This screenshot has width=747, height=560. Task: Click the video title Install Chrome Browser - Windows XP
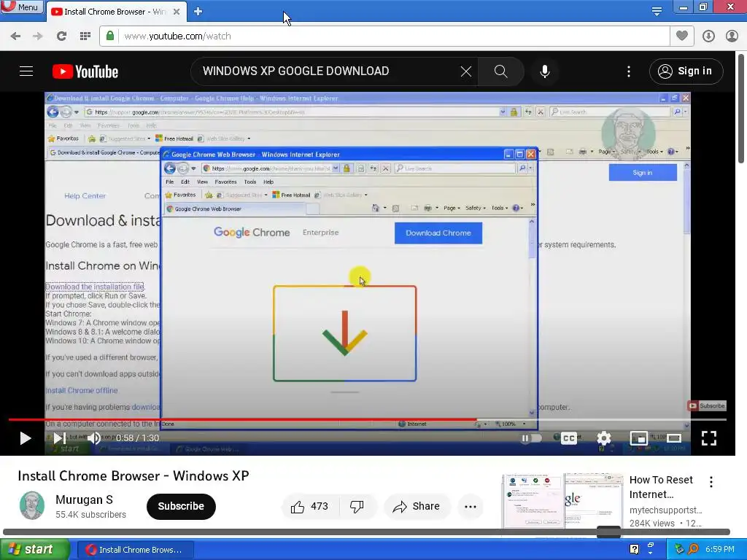click(133, 475)
